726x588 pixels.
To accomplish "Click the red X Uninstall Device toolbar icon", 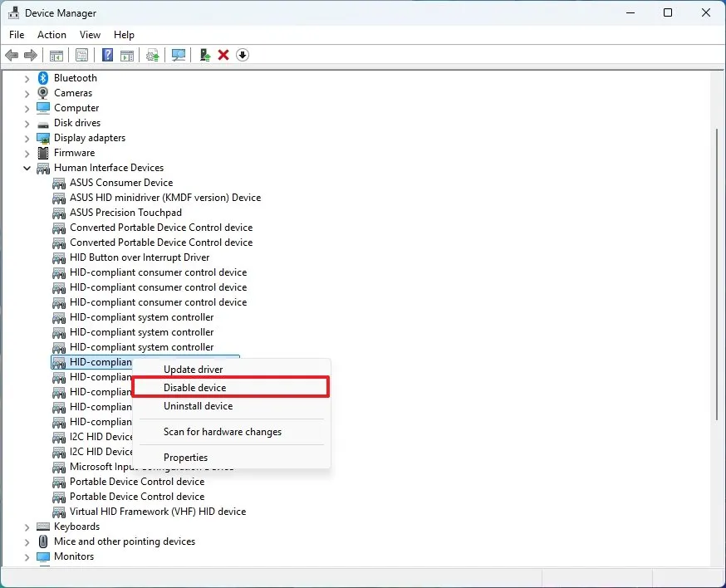I will click(223, 55).
